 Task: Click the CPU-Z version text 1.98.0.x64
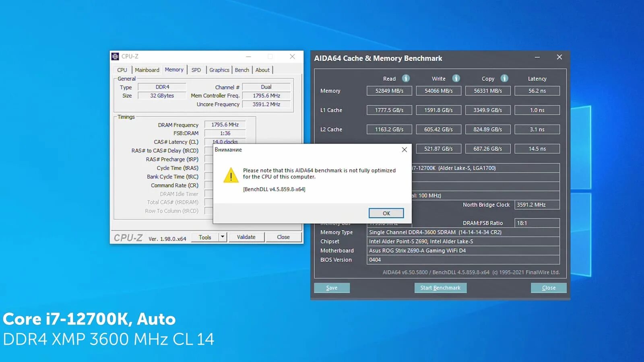tap(167, 239)
